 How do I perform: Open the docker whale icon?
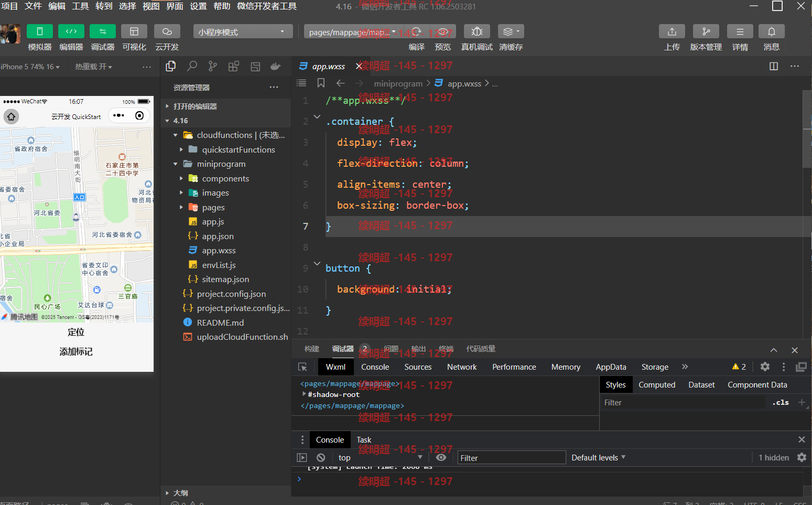pyautogui.click(x=276, y=66)
